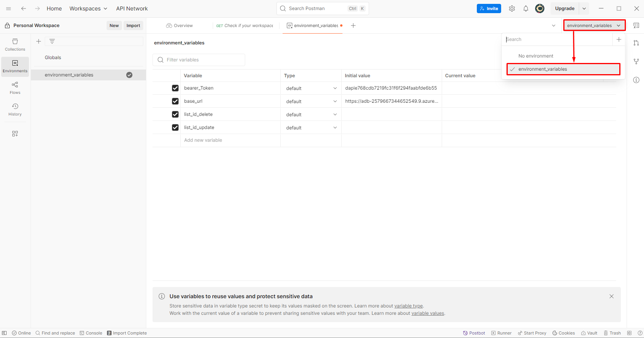Open the Flows sidebar section

tap(15, 88)
